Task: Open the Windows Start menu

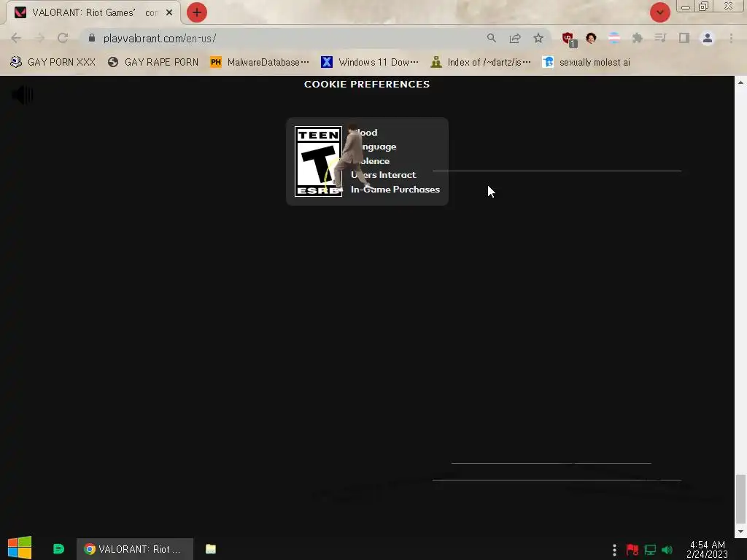Action: click(x=20, y=548)
